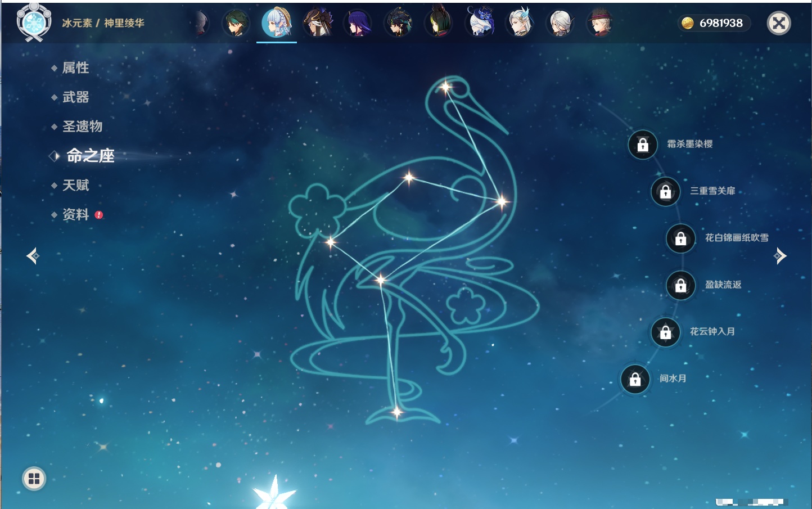Screen dimensions: 812x509
Task: Click the lock icon for 盈缺流返
Action: click(681, 286)
